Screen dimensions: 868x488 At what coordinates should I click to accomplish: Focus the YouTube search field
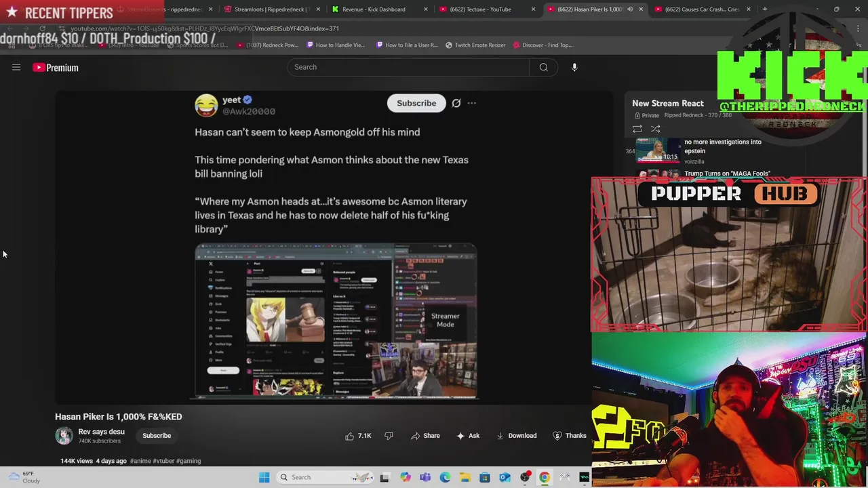[408, 67]
